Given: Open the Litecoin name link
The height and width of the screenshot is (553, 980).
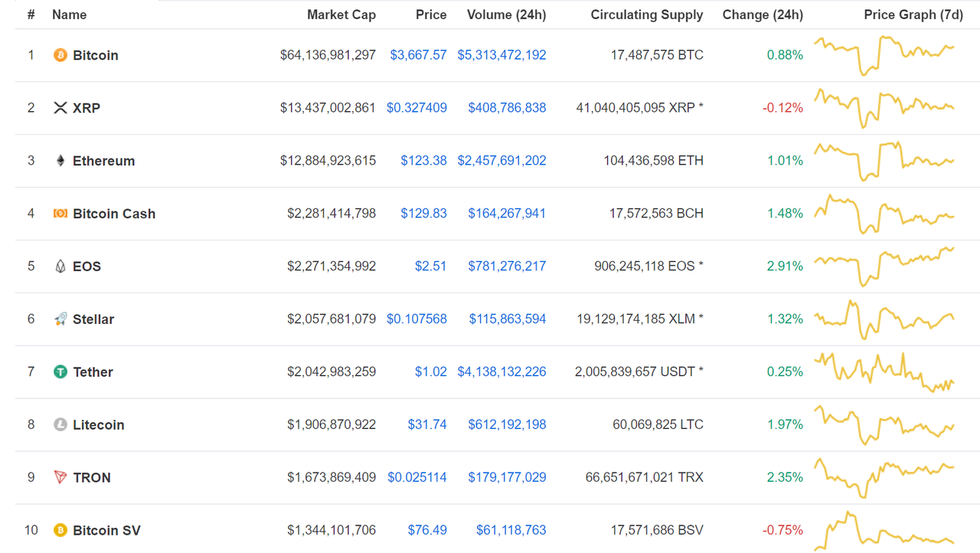Looking at the screenshot, I should [x=98, y=425].
